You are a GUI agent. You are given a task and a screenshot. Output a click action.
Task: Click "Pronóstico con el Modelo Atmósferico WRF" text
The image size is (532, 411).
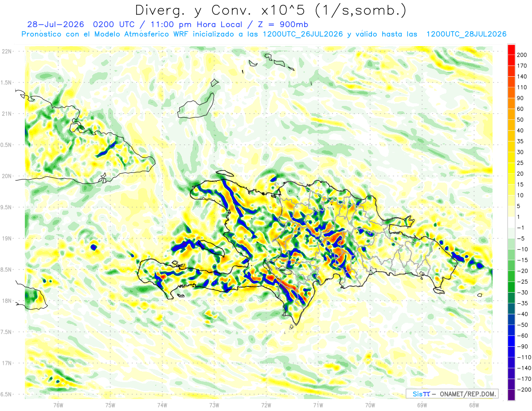(106, 34)
